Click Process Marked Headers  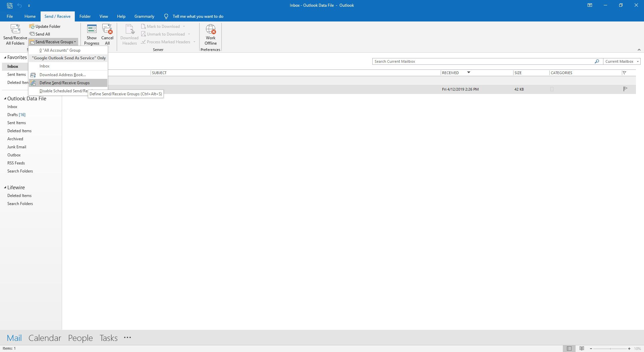pos(166,42)
